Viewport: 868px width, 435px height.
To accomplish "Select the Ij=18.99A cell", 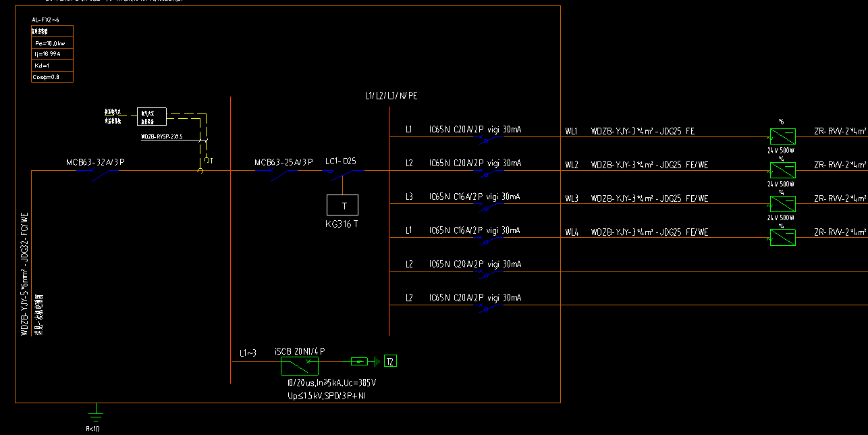I will 52,54.
